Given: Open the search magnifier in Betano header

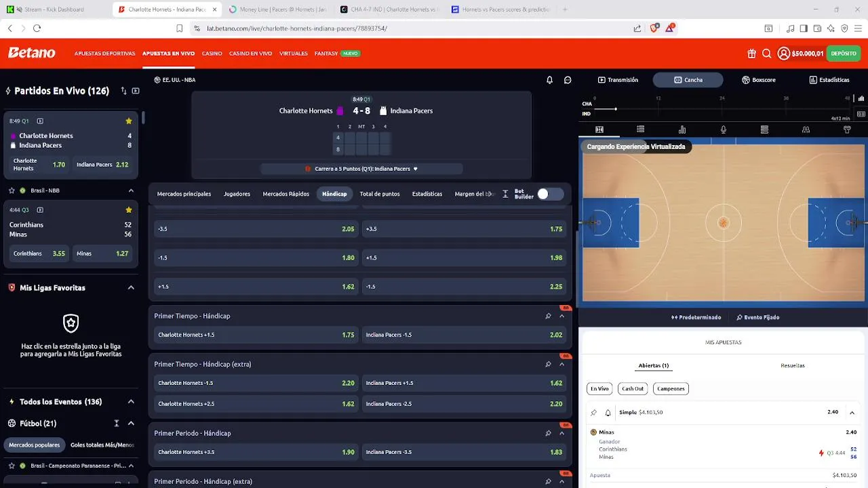Looking at the screenshot, I should pos(766,54).
